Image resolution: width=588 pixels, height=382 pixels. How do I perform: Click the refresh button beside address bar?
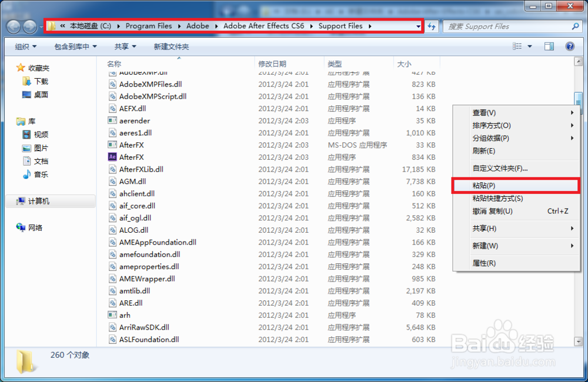coord(432,26)
